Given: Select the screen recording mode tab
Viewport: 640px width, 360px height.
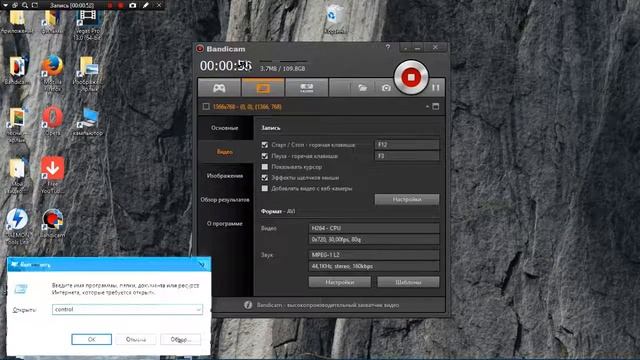Looking at the screenshot, I should 263,88.
